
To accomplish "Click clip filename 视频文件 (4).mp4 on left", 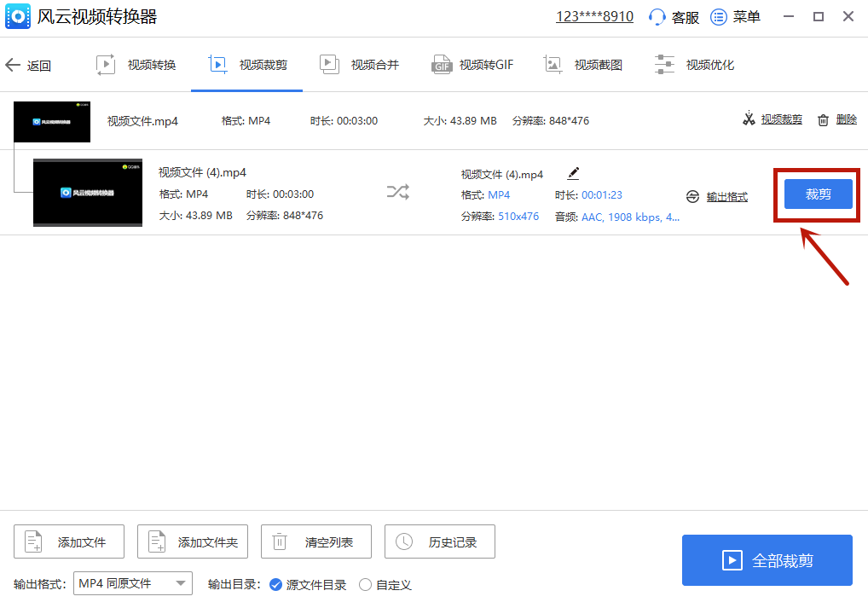I will coord(203,172).
